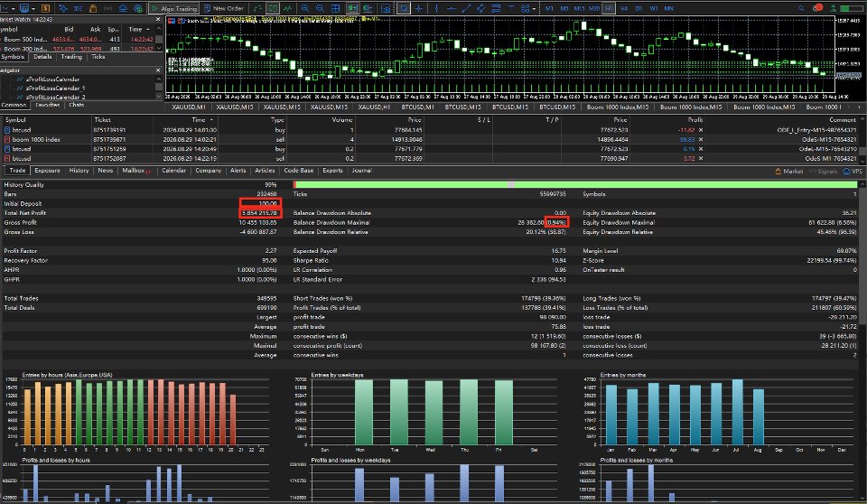The image size is (867, 504).
Task: Click Navigator scroll down arrow
Action: [159, 97]
